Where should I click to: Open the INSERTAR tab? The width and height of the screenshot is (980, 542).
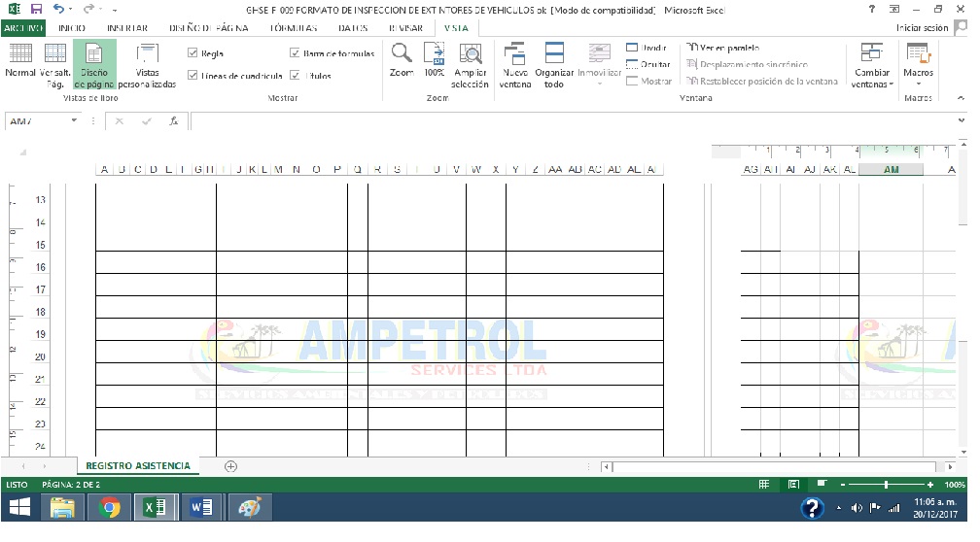[x=127, y=28]
